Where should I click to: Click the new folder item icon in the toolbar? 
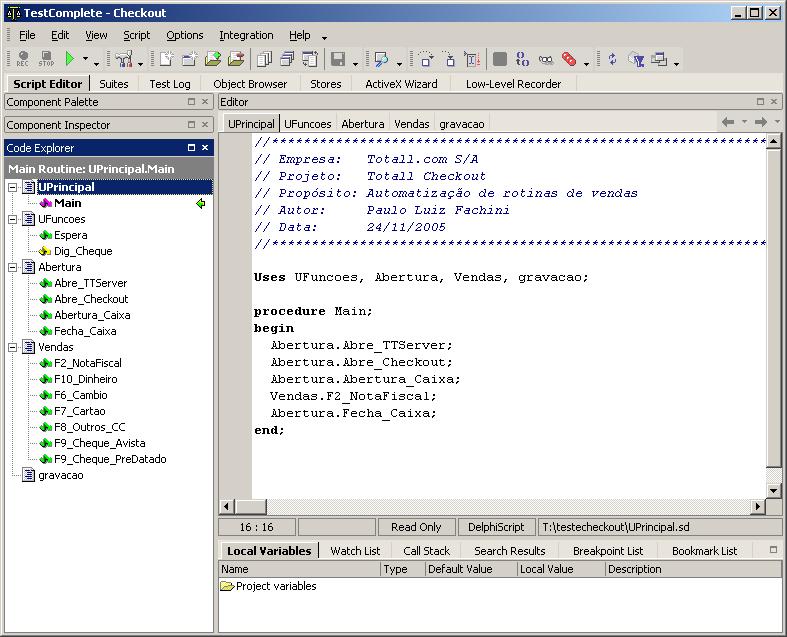click(x=189, y=59)
